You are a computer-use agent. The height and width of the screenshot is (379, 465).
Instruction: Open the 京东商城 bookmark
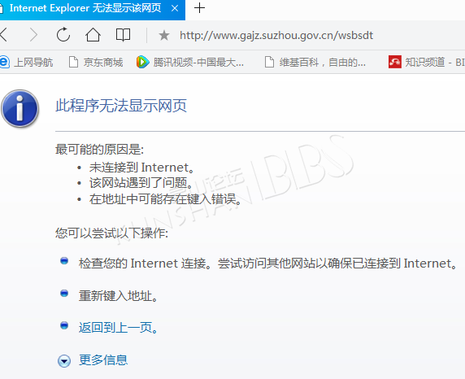(96, 62)
